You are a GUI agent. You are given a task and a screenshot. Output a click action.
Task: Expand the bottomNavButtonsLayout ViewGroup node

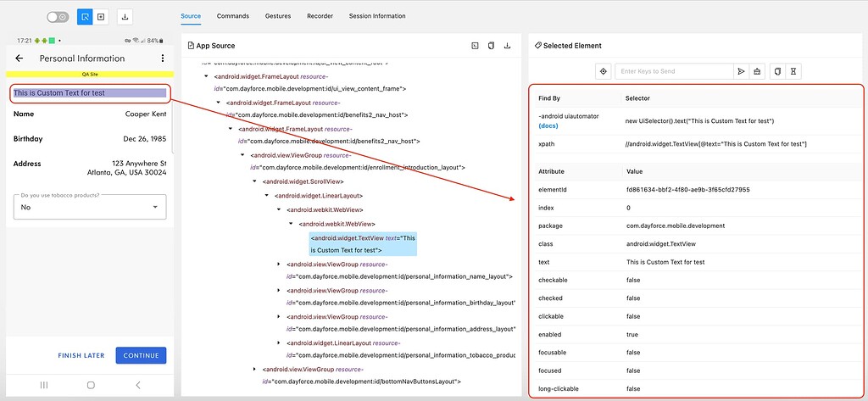[254, 369]
